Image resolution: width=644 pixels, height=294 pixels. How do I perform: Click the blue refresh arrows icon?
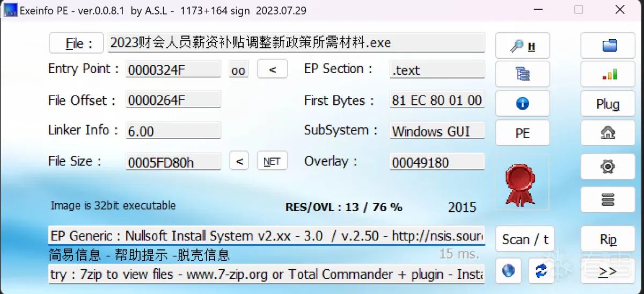pyautogui.click(x=541, y=271)
